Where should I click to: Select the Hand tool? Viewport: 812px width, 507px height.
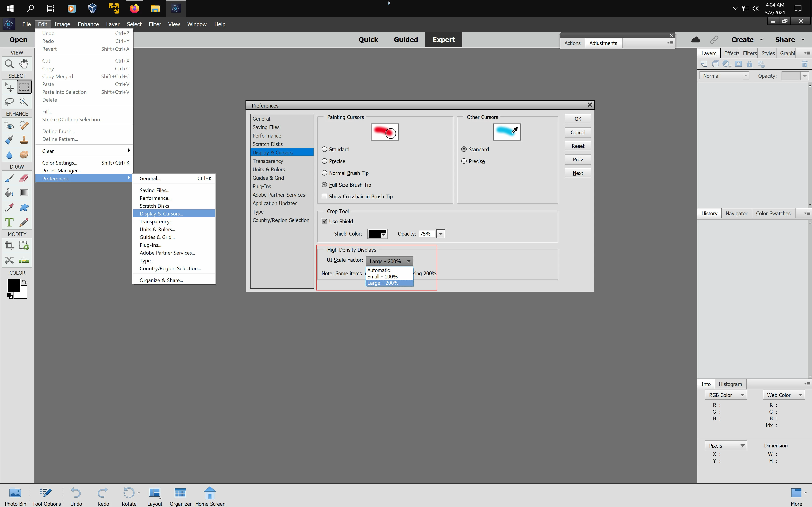pyautogui.click(x=24, y=64)
